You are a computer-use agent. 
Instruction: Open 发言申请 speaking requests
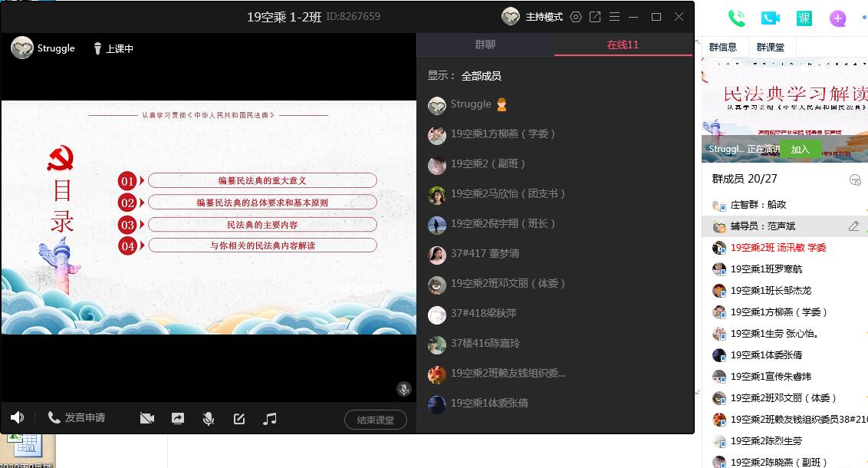click(77, 417)
